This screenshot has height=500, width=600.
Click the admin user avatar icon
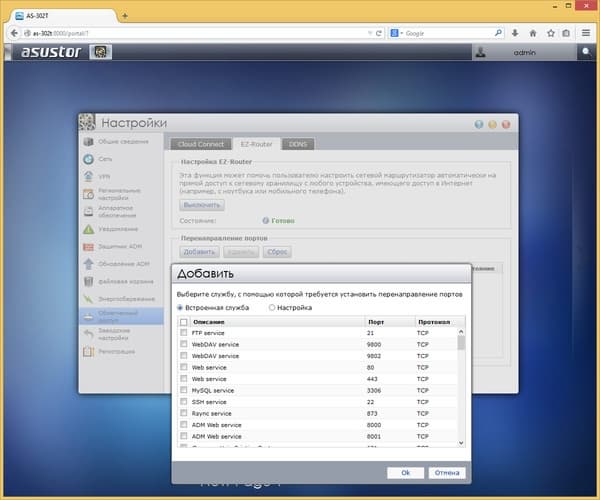(x=481, y=52)
